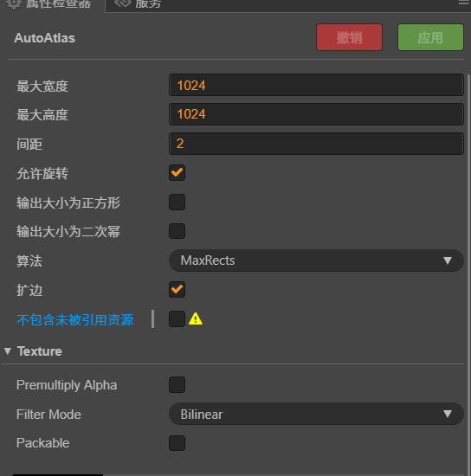Open the Filter Mode Bilinear dropdown
This screenshot has width=471, height=476.
pyautogui.click(x=316, y=414)
